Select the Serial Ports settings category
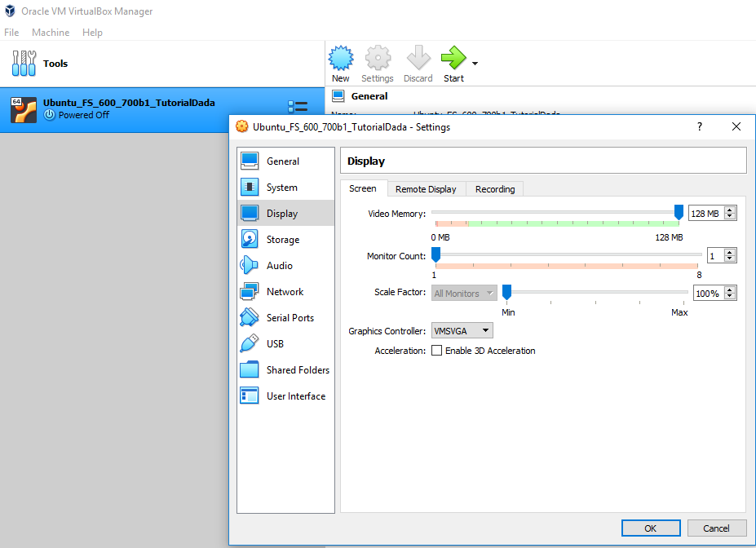Viewport: 756px width, 548px height. tap(290, 318)
